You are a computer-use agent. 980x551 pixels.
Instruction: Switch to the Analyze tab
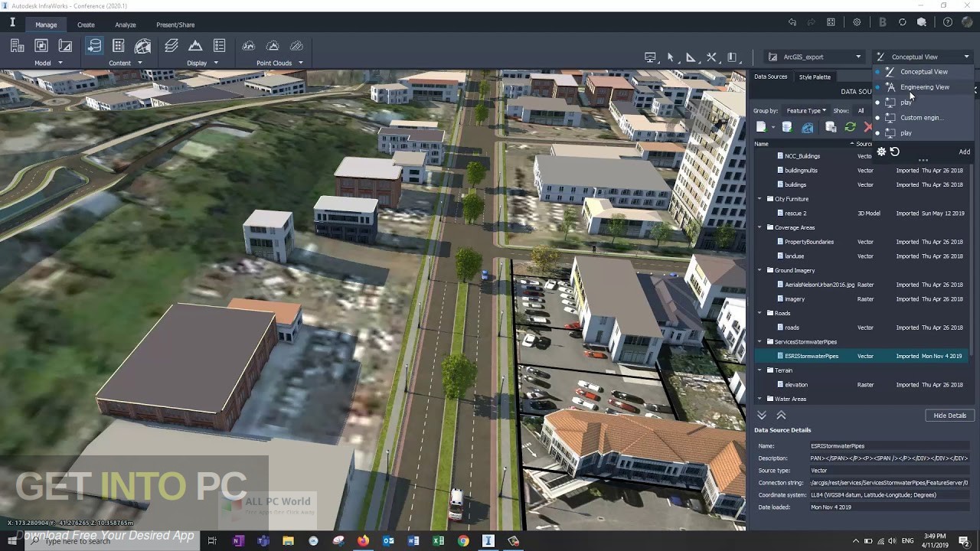click(x=126, y=24)
